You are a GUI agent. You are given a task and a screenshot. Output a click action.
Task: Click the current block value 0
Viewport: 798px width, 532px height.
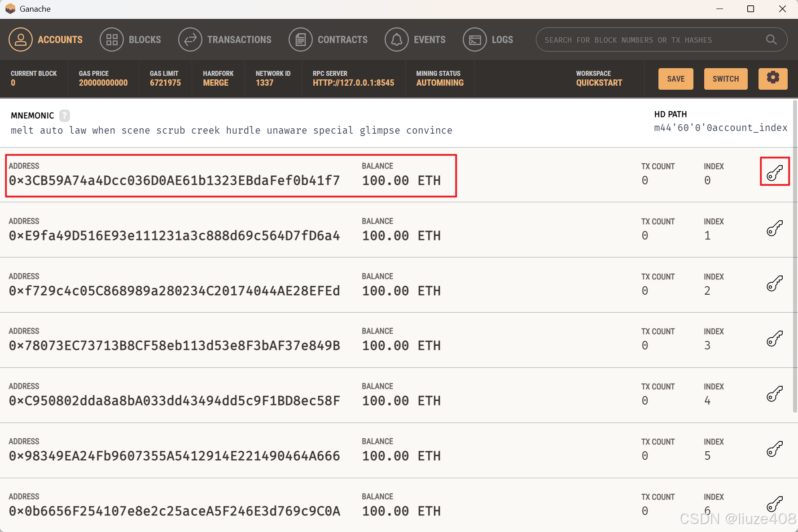click(x=13, y=83)
